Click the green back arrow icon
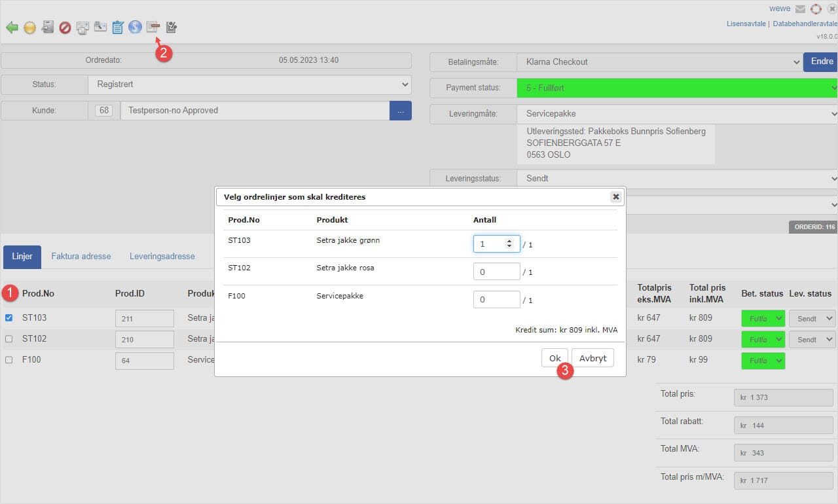 12,27
